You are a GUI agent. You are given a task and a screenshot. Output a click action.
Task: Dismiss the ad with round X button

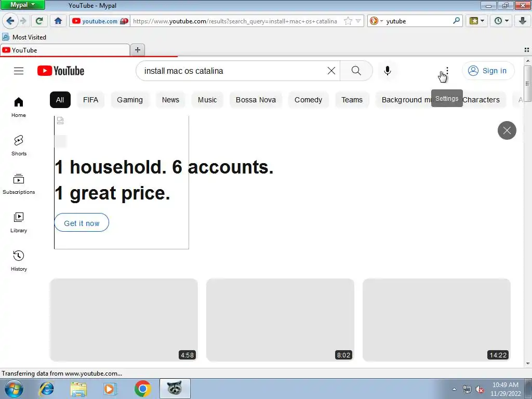(507, 130)
